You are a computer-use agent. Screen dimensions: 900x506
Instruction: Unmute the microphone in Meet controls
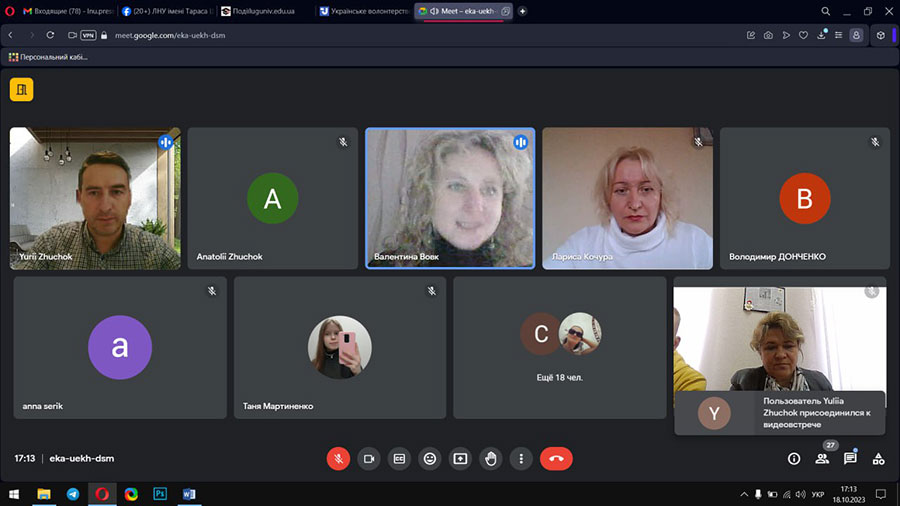[338, 458]
